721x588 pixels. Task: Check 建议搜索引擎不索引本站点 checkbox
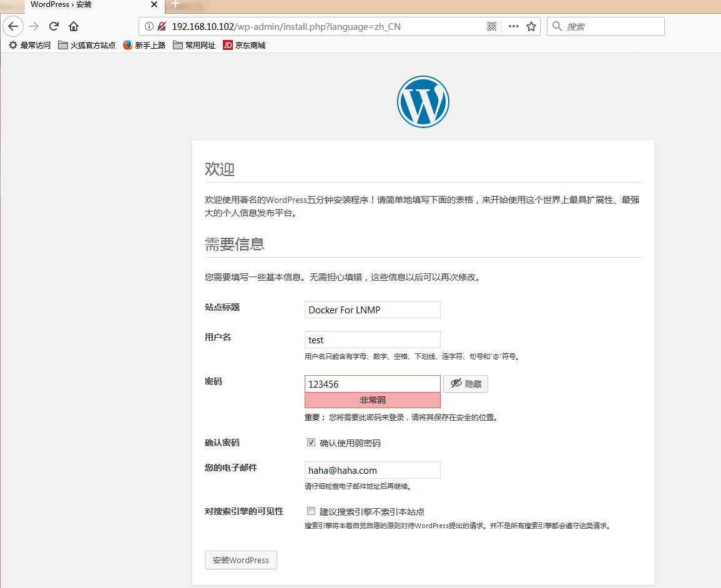tap(311, 511)
